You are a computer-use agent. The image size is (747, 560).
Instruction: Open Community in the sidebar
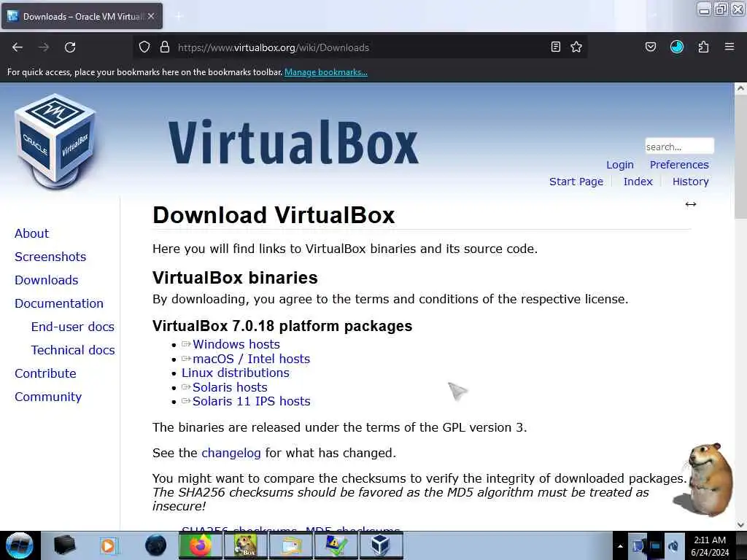pos(48,397)
